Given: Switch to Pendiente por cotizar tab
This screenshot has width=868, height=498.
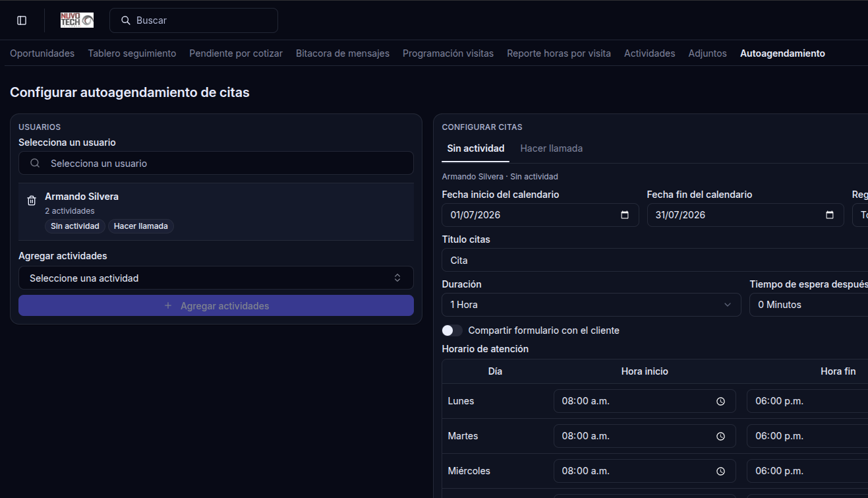Looking at the screenshot, I should pyautogui.click(x=236, y=53).
